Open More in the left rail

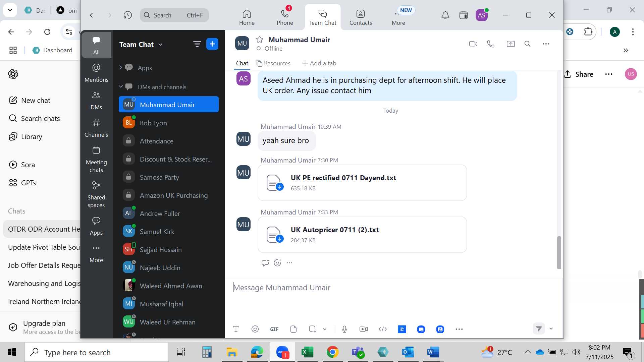[x=96, y=253]
